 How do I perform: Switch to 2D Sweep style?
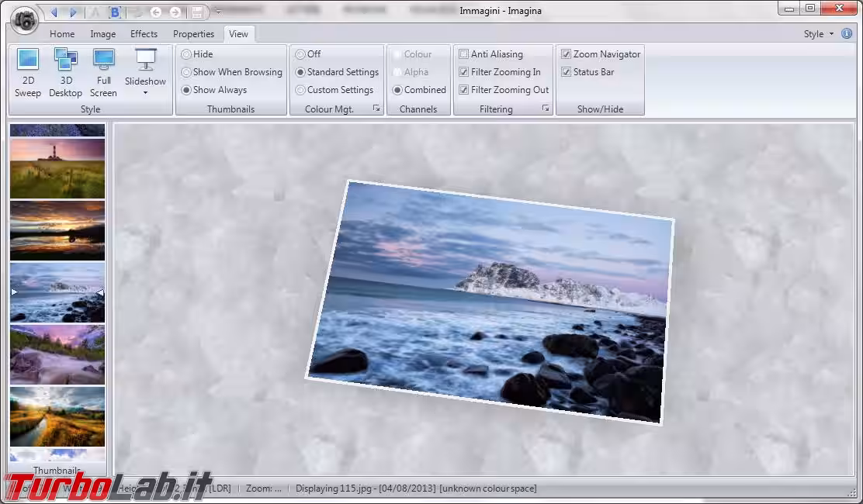28,72
